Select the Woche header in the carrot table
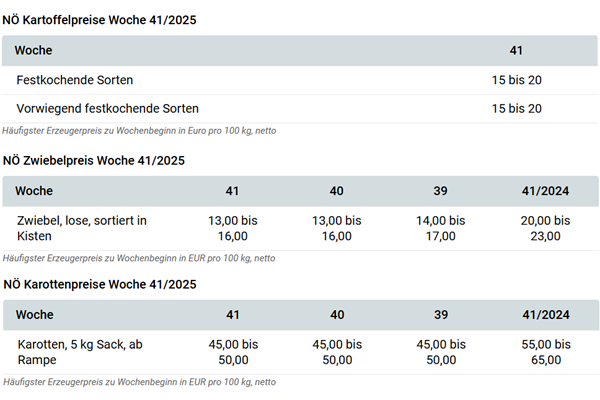600x400 pixels. 35,315
